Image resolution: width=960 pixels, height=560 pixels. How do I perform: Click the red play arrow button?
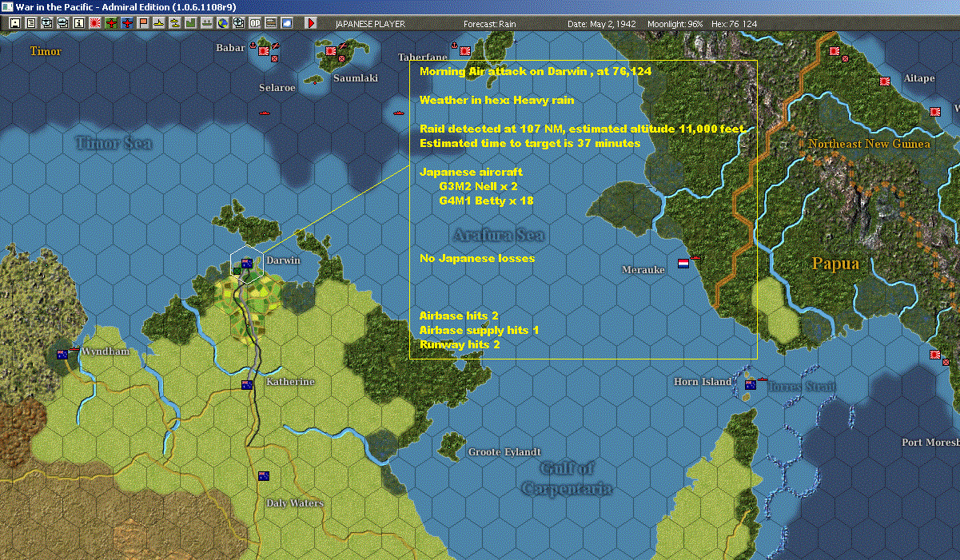coord(311,23)
